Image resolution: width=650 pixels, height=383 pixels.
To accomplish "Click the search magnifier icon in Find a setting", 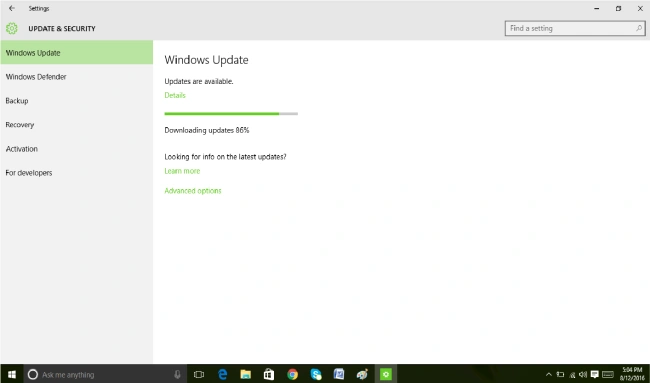I will pyautogui.click(x=638, y=28).
